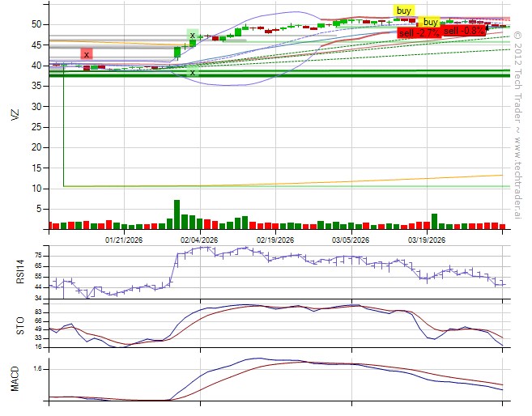
Task: Click the MACD indicator label
Action: point(14,381)
